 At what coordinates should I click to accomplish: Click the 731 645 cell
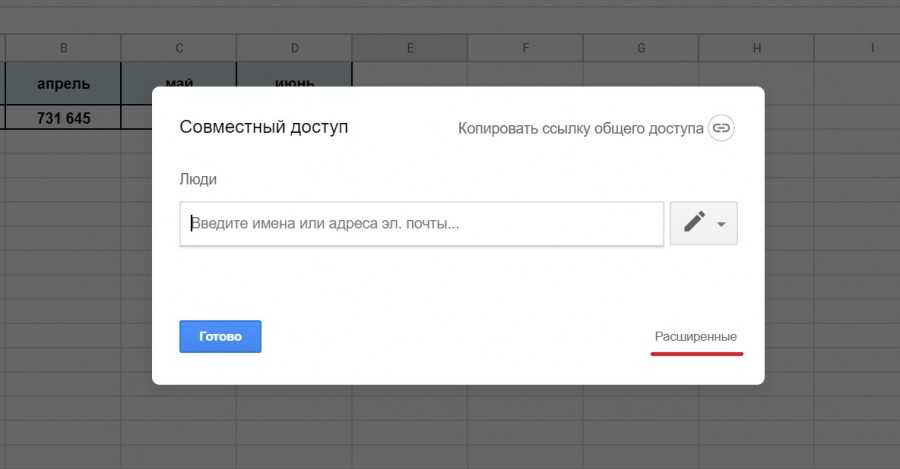pos(63,118)
